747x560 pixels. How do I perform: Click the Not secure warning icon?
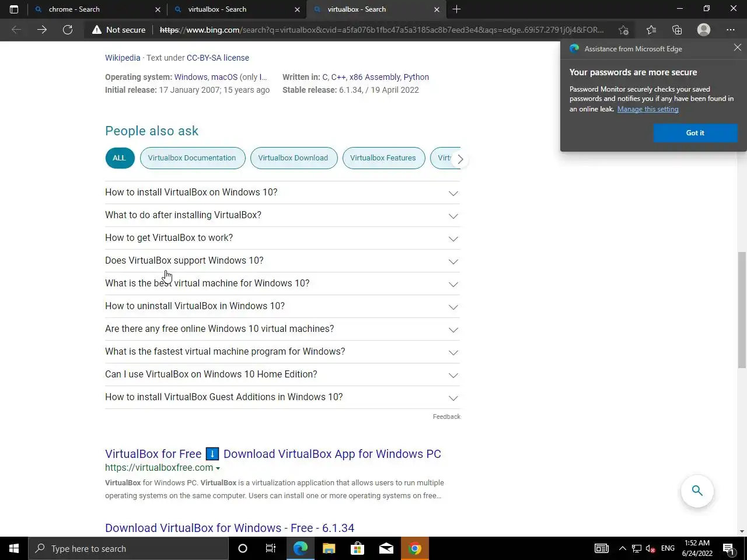click(97, 30)
